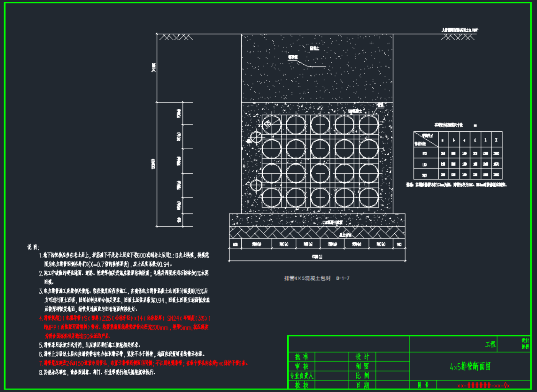537x392 pixels.
Task: Click the caption '排管4×5混凝土包封 B-1-7'
Action: pyautogui.click(x=317, y=278)
